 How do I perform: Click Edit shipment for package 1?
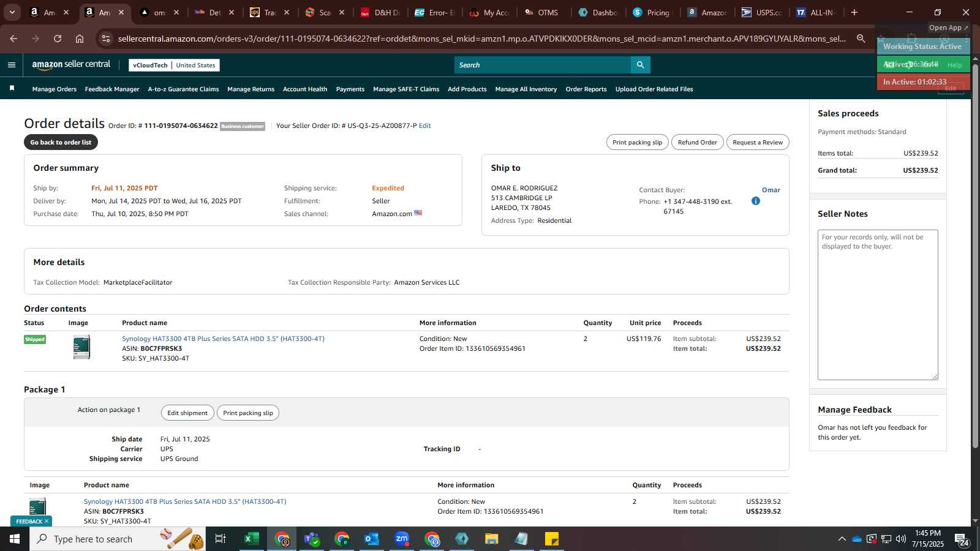(x=187, y=413)
